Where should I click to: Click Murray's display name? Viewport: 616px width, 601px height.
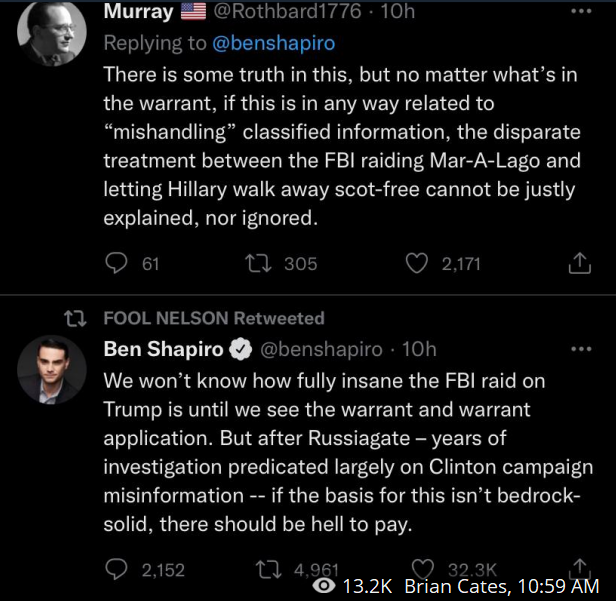[x=138, y=12]
